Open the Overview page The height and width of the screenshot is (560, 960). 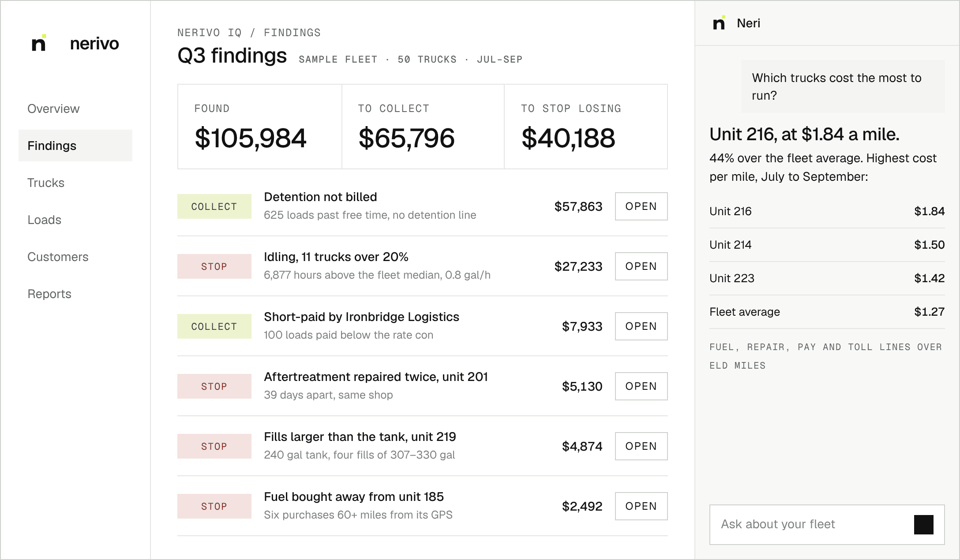(x=75, y=108)
